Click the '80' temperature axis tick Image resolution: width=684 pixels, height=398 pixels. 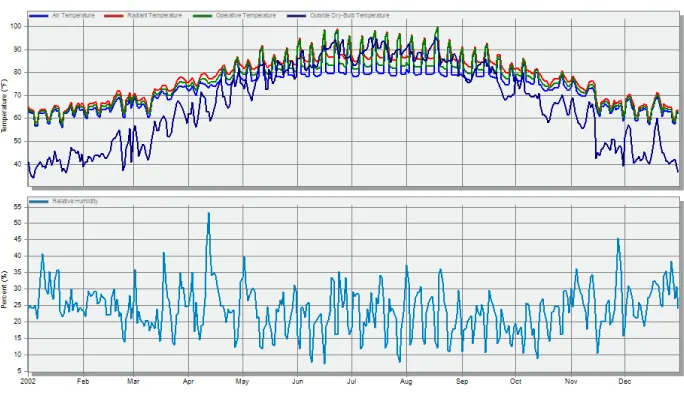(x=17, y=72)
